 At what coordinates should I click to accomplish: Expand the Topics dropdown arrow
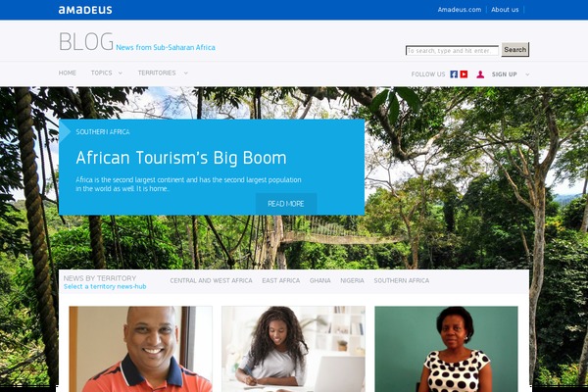(x=121, y=73)
